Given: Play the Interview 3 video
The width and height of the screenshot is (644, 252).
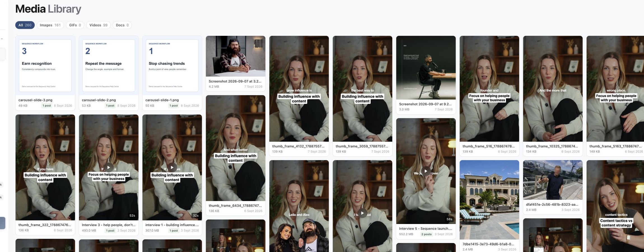Looking at the screenshot, I should (x=109, y=167).
